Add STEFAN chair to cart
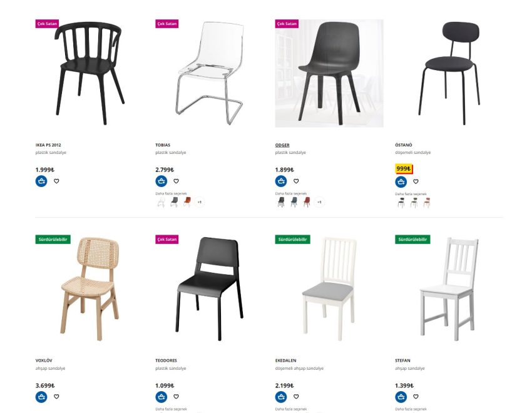532x413 pixels. click(x=401, y=397)
